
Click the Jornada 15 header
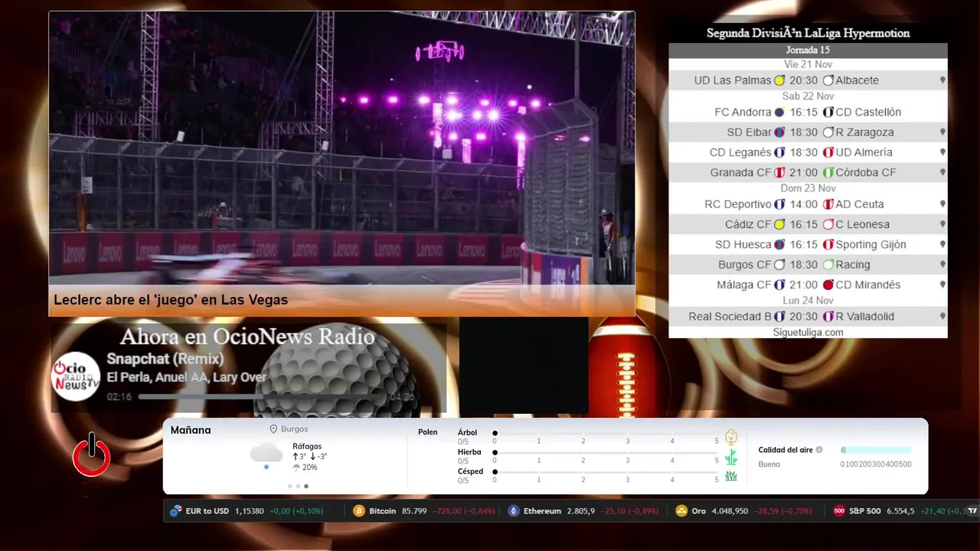(x=808, y=50)
